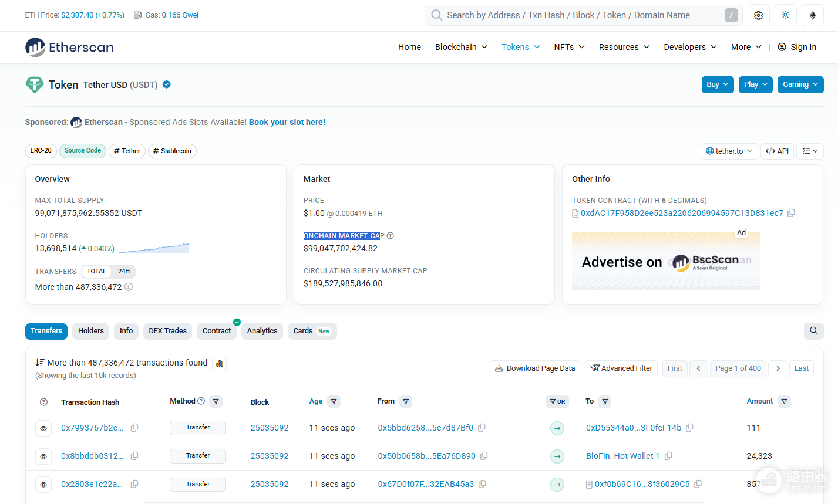Click Download Page Data

[535, 368]
